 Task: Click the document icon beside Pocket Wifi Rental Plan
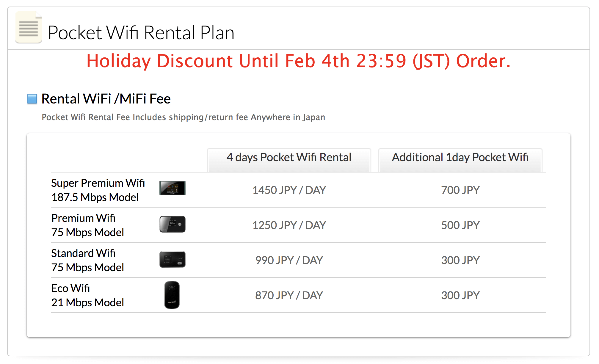click(29, 27)
